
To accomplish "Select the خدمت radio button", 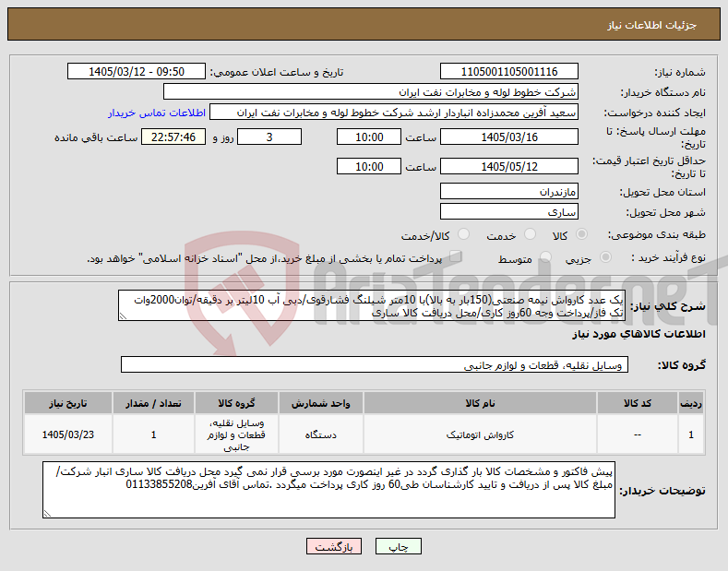I will [x=530, y=234].
